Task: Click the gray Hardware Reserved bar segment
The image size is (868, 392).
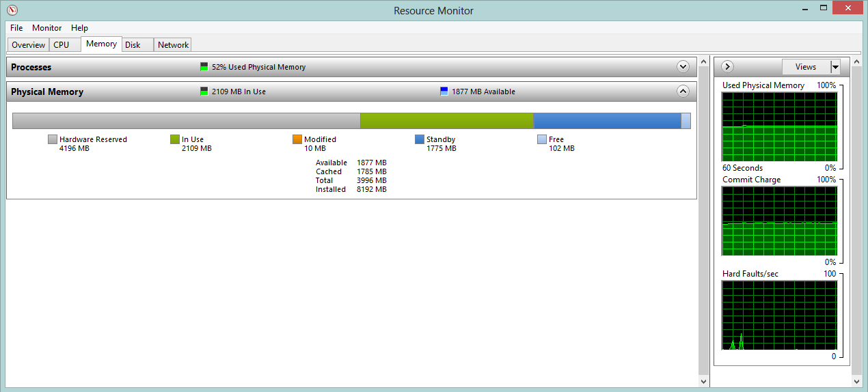Action: point(187,121)
